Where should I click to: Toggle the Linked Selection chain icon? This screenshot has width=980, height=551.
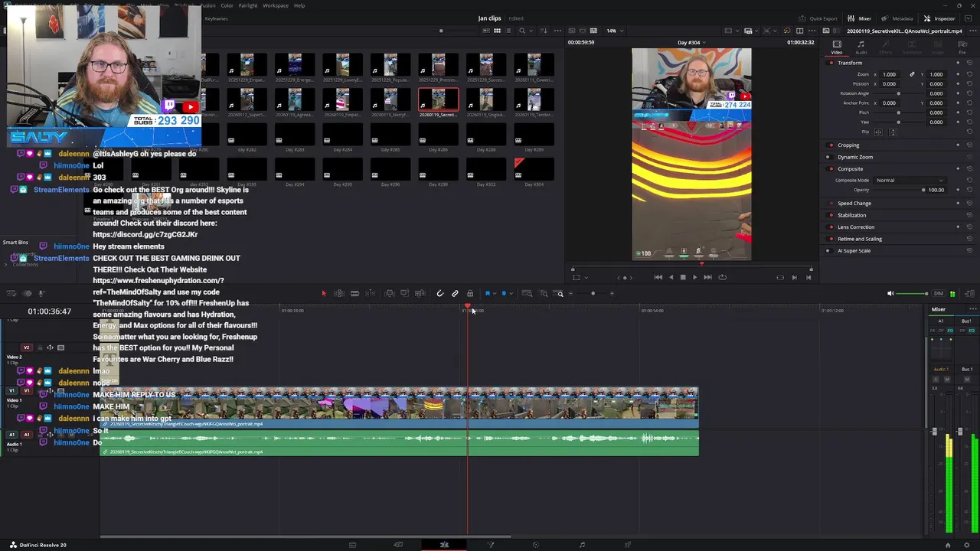(455, 293)
